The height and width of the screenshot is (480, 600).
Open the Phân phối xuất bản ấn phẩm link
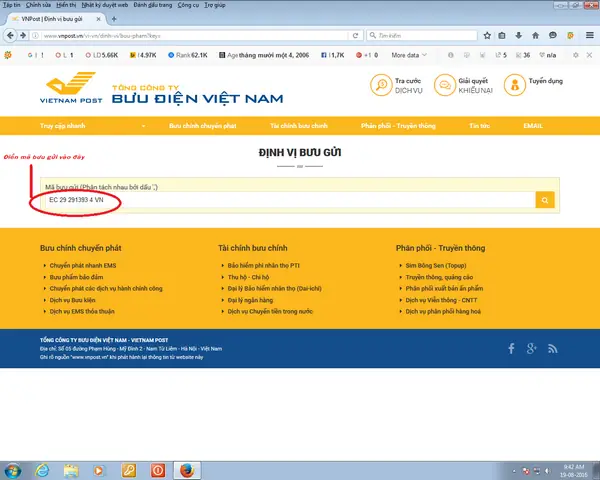[x=444, y=289]
